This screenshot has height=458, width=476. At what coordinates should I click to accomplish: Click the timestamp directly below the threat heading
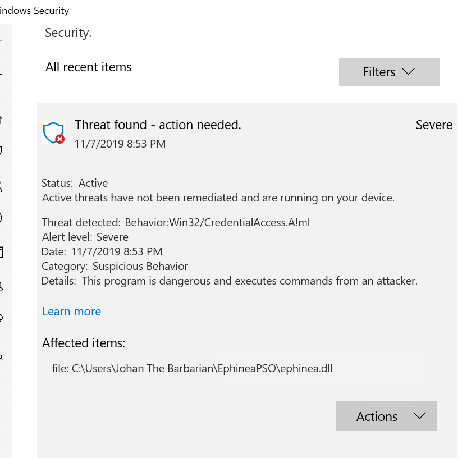tap(120, 144)
